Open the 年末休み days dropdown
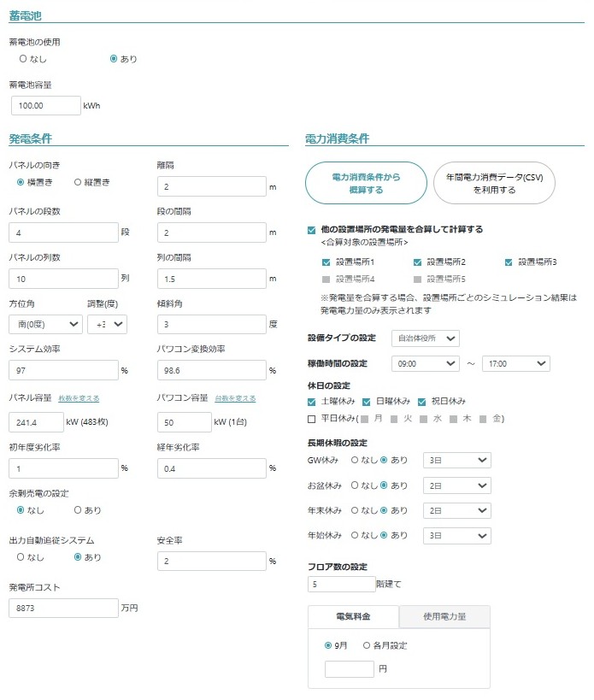The height and width of the screenshot is (700, 594). point(457,511)
